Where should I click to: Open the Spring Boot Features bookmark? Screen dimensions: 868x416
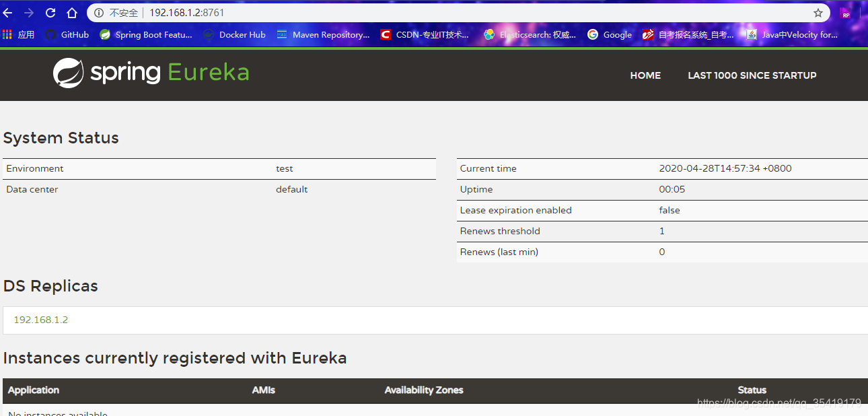(146, 34)
